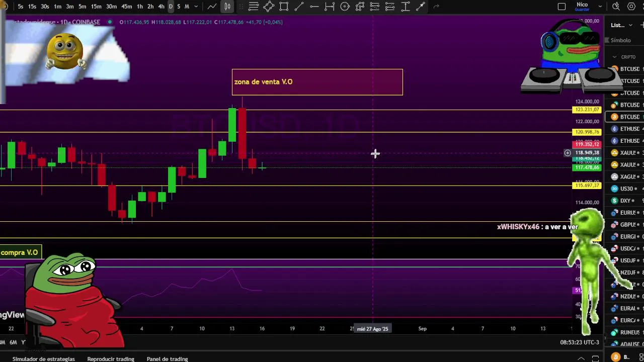Select the parallel lines drawing tool

tap(254, 7)
